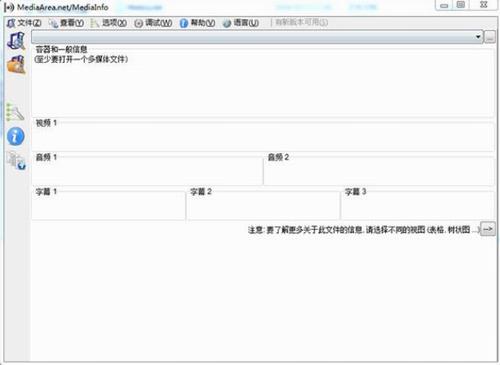The height and width of the screenshot is (365, 500).
Task: Click the MediaInfo app icon in title bar
Action: (9, 7)
